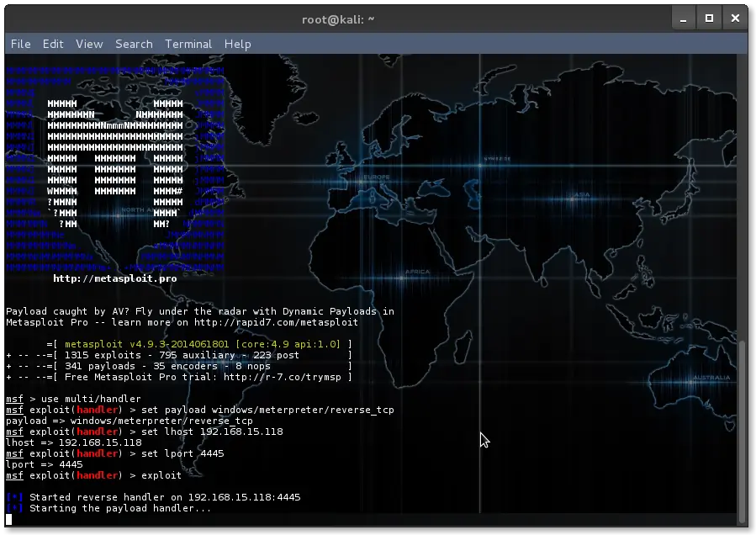Open the View menu
Viewport: 756px width, 535px height.
coord(89,44)
